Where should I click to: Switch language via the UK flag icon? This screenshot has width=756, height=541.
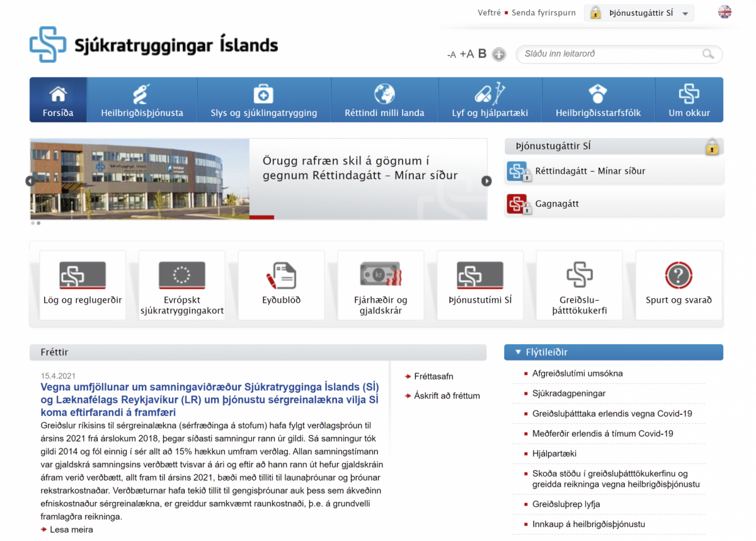724,12
